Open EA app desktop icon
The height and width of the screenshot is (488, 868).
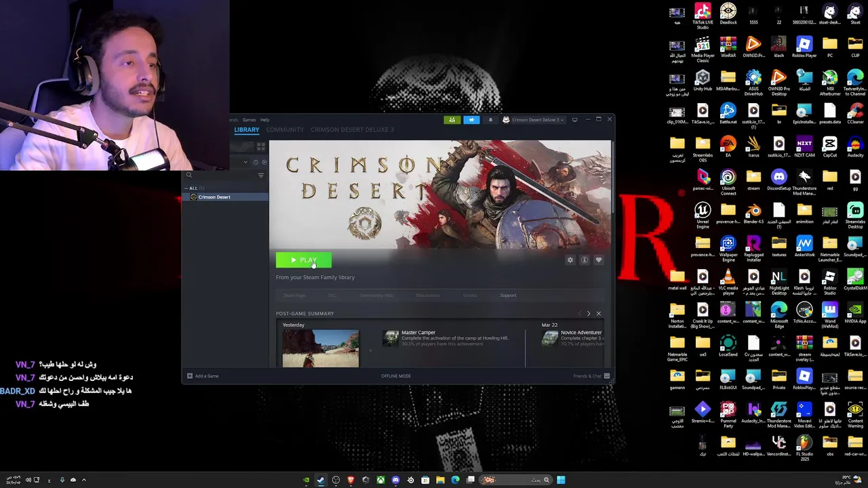(x=728, y=147)
